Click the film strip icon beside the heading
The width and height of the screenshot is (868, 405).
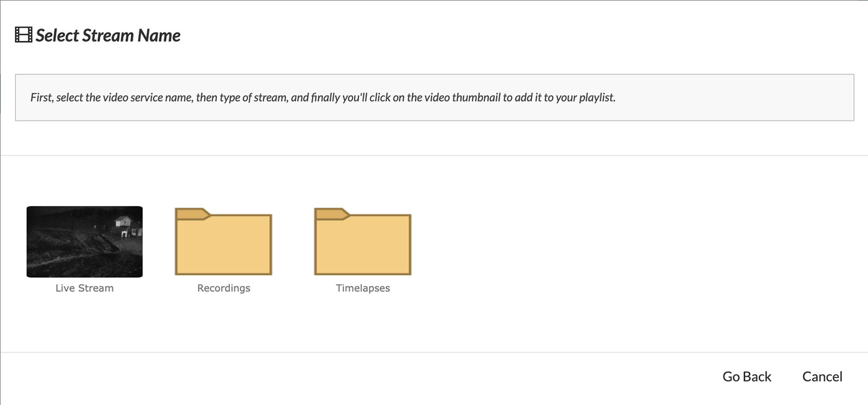[x=24, y=35]
